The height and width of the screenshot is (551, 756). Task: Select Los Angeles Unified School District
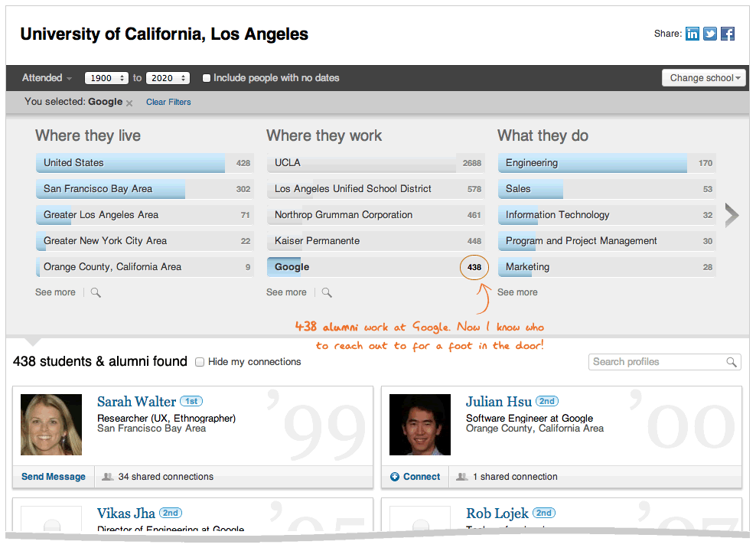click(376, 189)
